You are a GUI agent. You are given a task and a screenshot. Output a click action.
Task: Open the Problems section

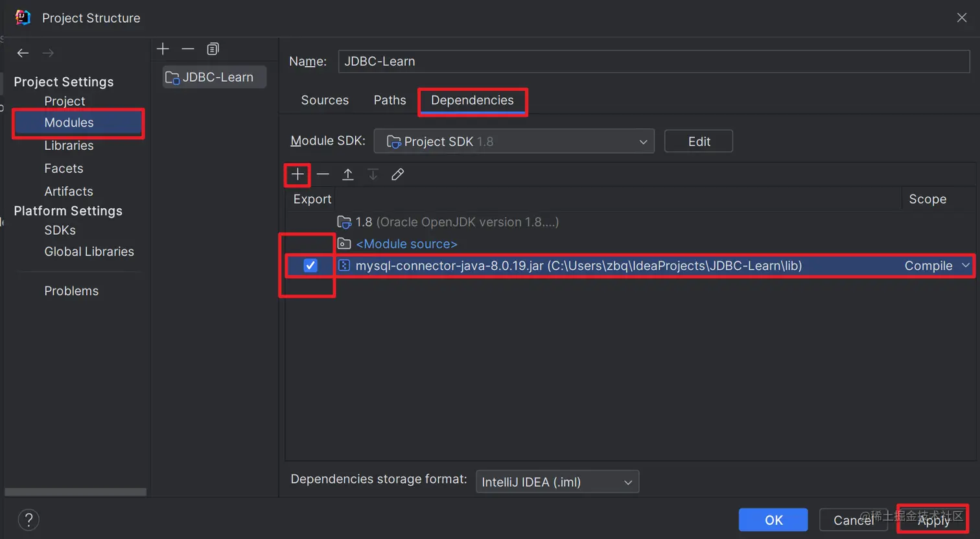71,291
